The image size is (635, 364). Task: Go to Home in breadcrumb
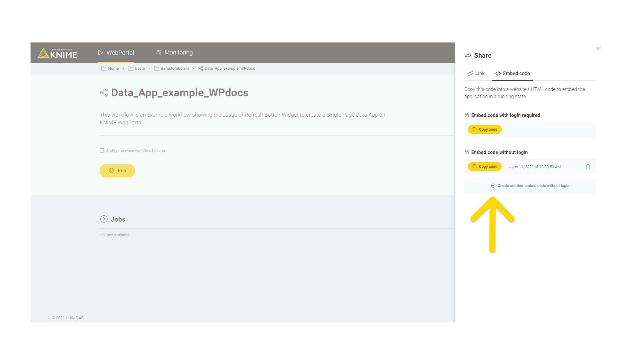pos(110,68)
